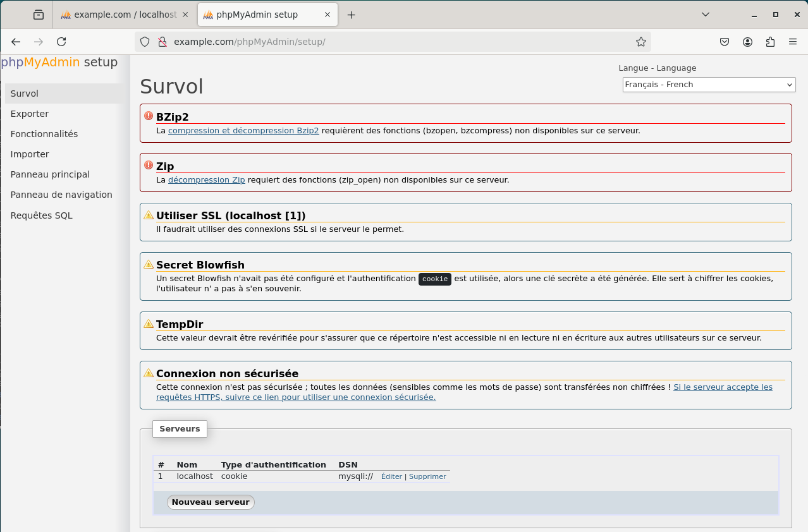Bookmark this page with star icon
The width and height of the screenshot is (808, 532).
(x=641, y=42)
